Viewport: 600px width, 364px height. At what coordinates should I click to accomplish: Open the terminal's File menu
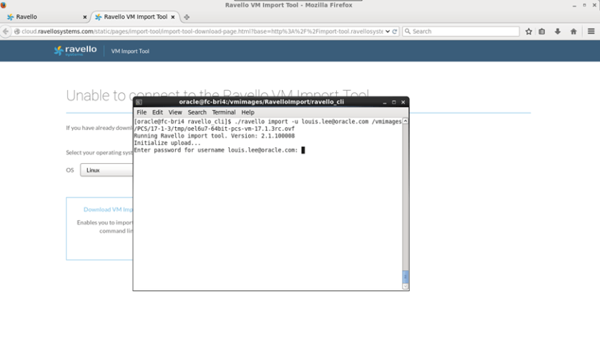142,112
